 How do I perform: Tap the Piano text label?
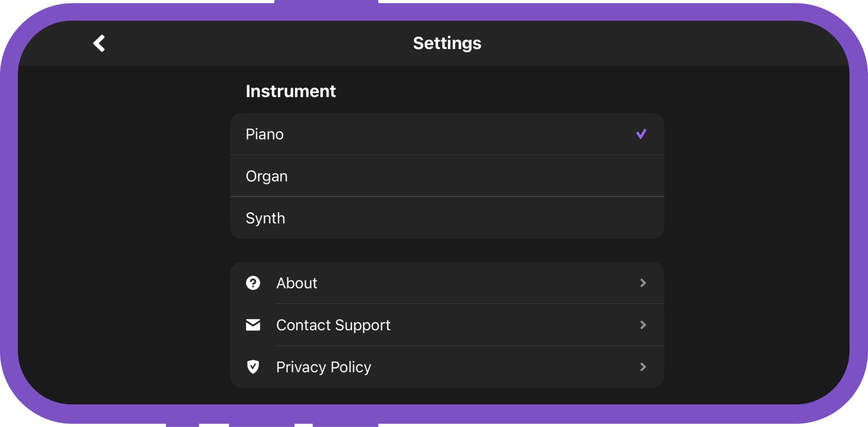[265, 134]
